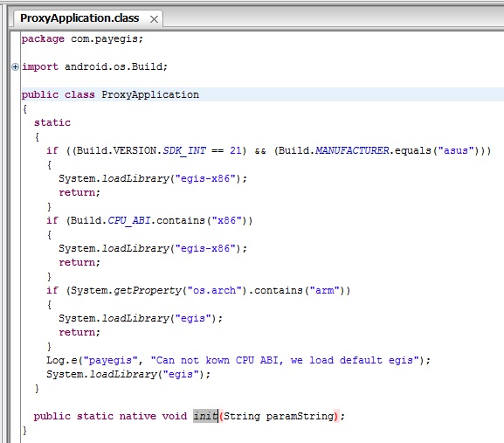The image size is (504, 443).
Task: Click the "payegis" log tag string
Action: click(110, 360)
